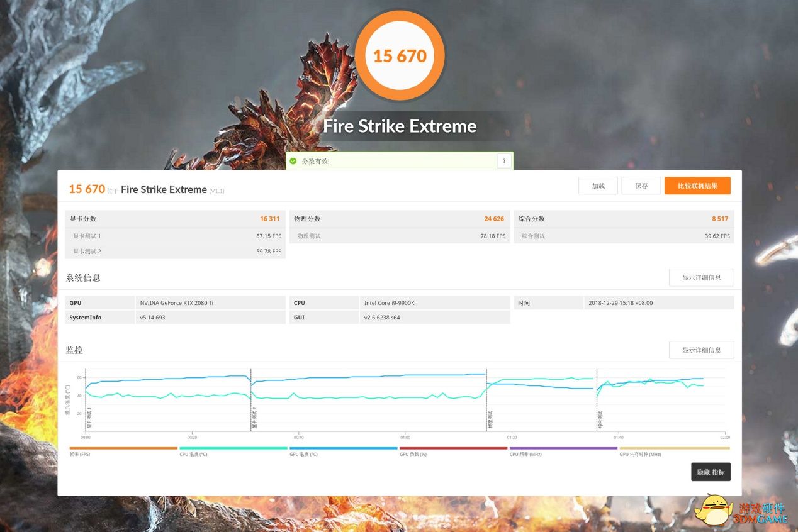Click the 分数有效! status text

pyautogui.click(x=316, y=161)
